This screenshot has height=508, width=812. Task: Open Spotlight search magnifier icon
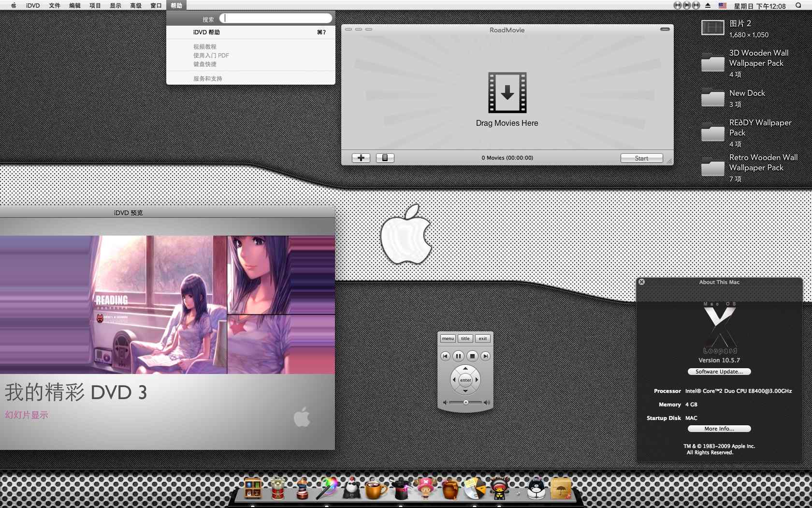click(798, 5)
